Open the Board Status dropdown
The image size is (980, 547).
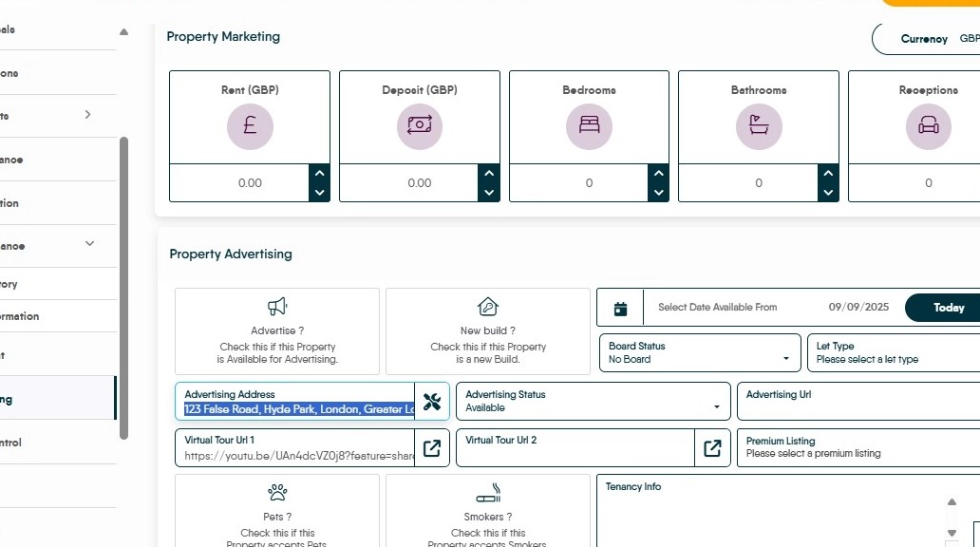click(700, 353)
